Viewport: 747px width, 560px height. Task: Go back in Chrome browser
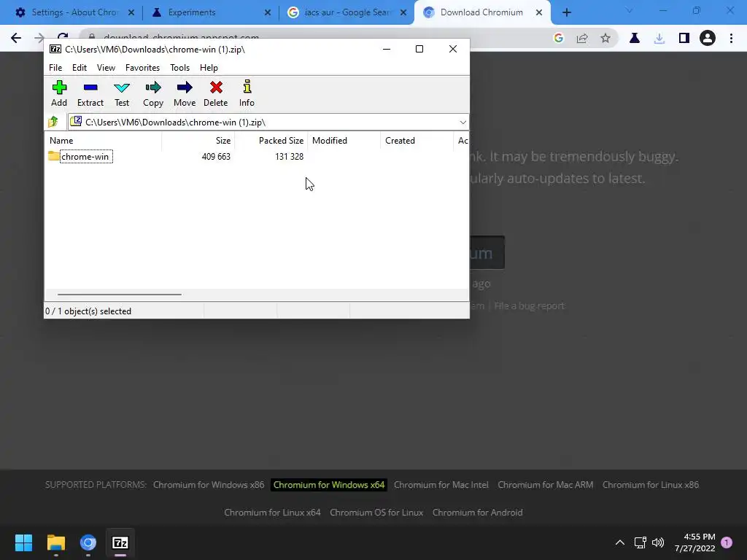(x=16, y=38)
